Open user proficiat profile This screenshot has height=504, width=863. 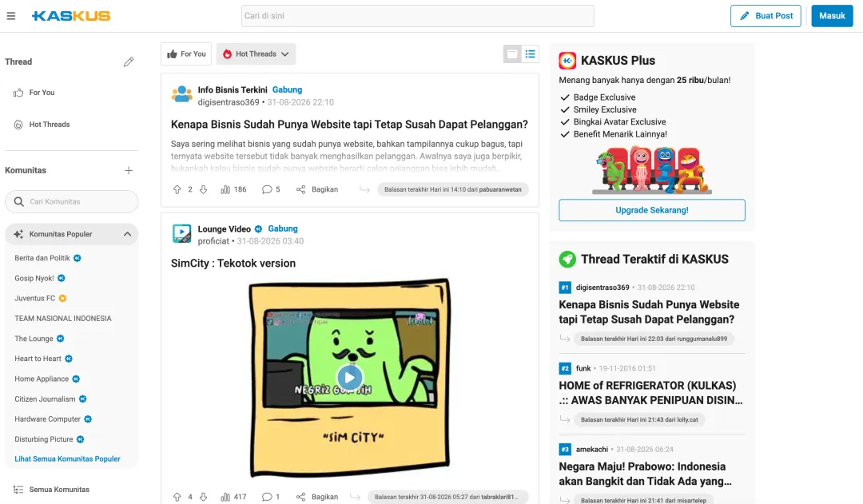(x=213, y=241)
